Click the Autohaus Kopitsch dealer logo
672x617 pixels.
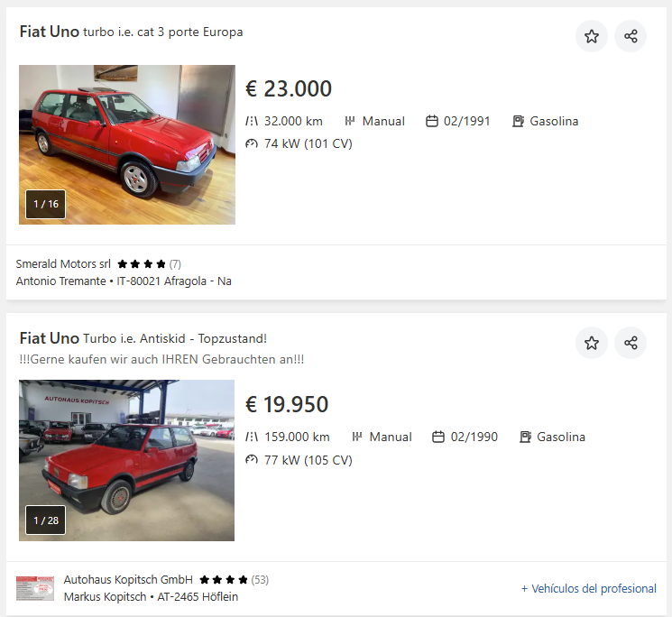click(x=35, y=588)
